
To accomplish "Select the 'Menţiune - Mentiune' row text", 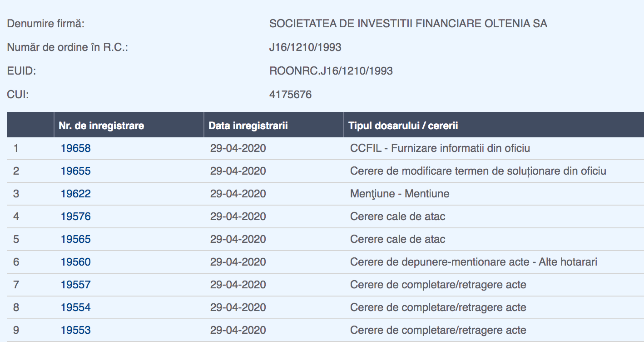I will [x=400, y=194].
